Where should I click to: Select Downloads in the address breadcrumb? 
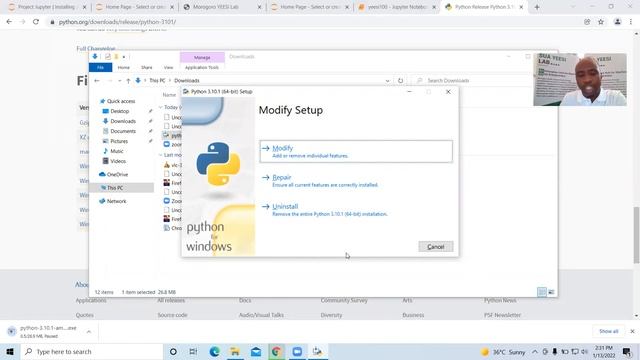pos(187,81)
